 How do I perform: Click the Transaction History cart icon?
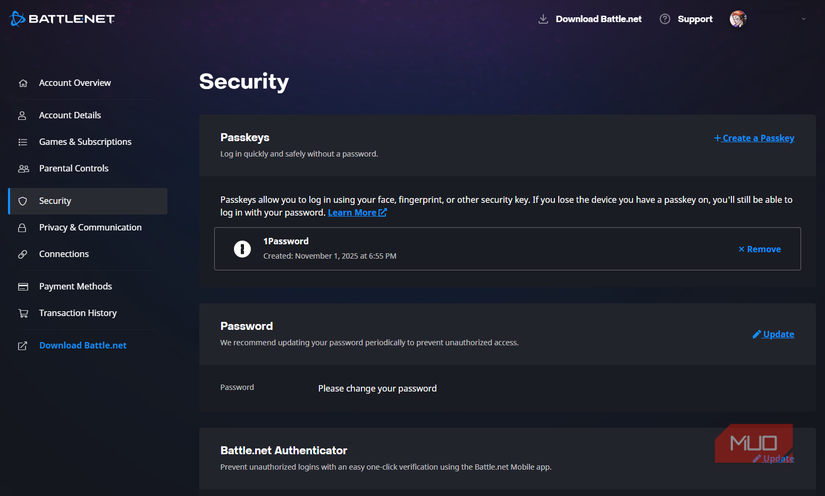pyautogui.click(x=23, y=313)
